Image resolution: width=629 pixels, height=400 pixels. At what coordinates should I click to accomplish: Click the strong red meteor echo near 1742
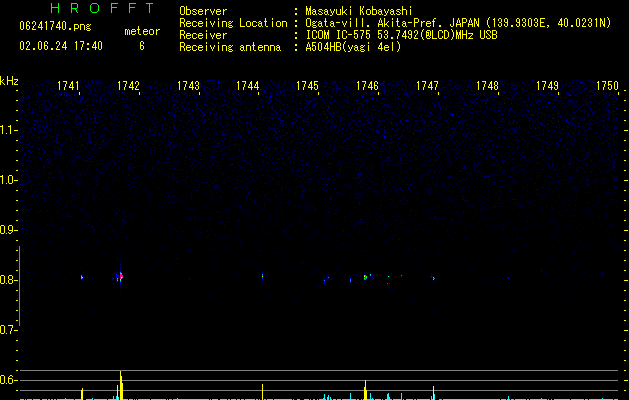(x=120, y=276)
